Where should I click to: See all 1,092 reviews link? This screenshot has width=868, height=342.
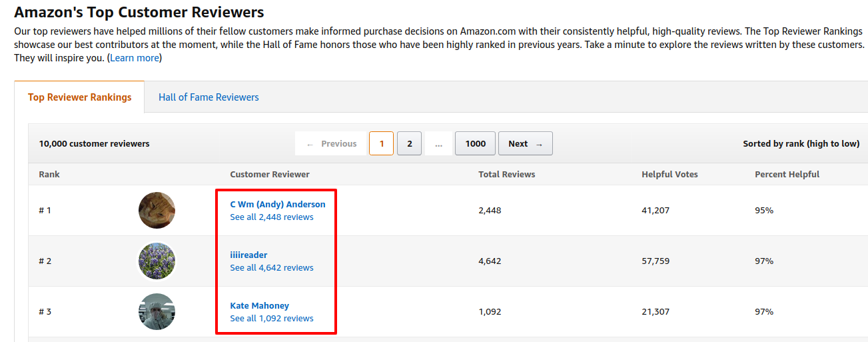(272, 319)
